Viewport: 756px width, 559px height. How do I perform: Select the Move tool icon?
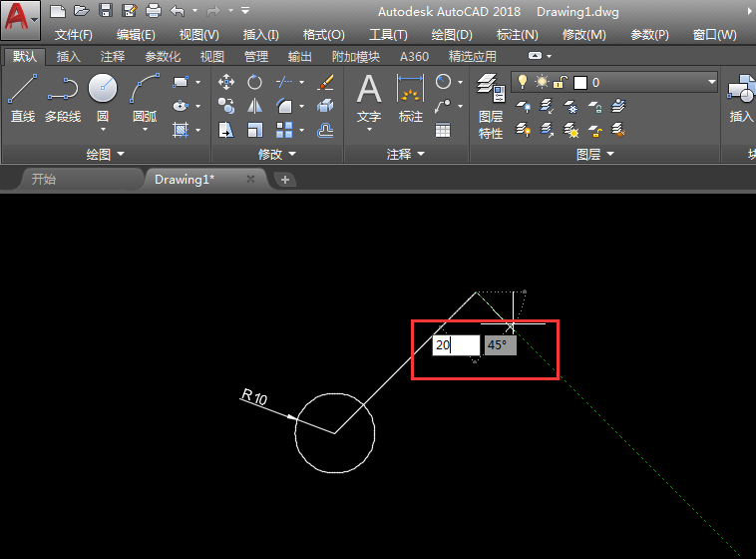[226, 82]
